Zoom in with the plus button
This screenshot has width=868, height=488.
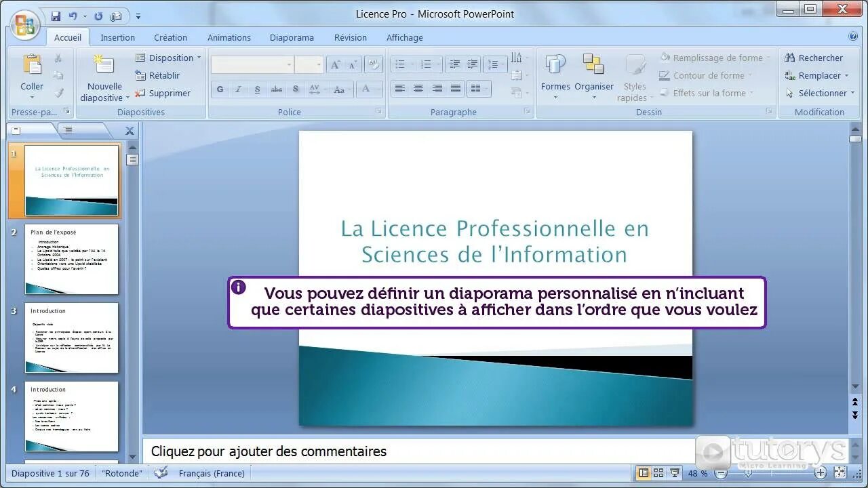click(821, 473)
